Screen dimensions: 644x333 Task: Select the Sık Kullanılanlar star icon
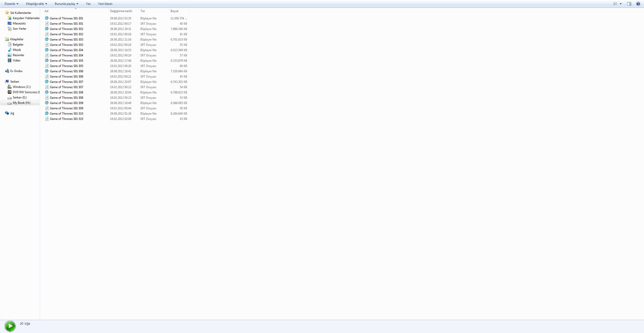point(7,12)
